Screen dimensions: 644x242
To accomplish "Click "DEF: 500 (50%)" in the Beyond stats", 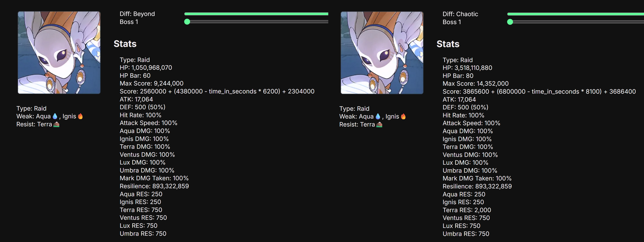I will point(142,107).
